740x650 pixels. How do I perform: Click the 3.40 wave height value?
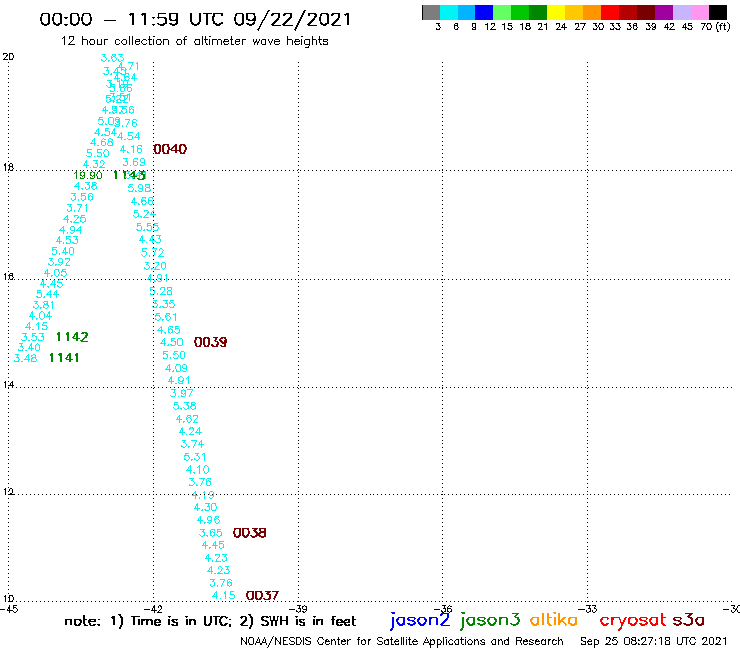[x=29, y=347]
